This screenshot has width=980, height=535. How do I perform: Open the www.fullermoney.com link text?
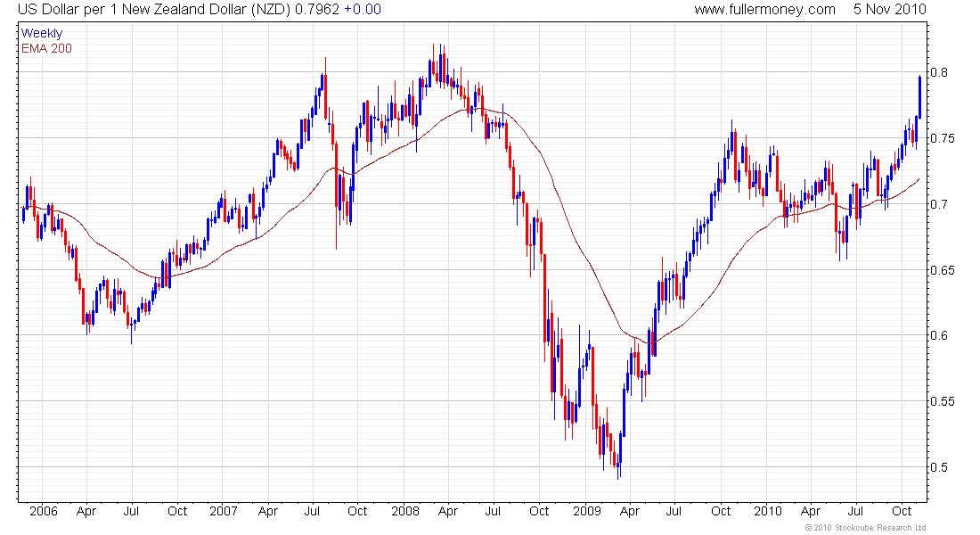tap(764, 10)
